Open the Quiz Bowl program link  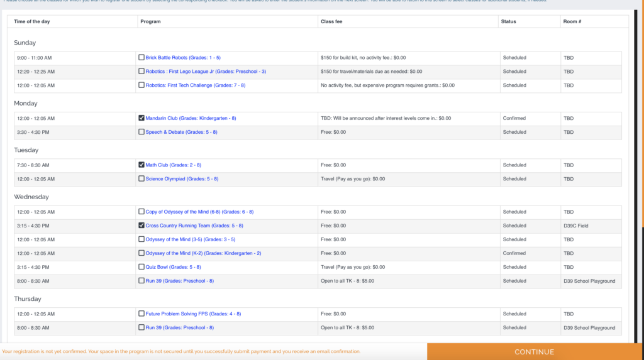pos(174,267)
